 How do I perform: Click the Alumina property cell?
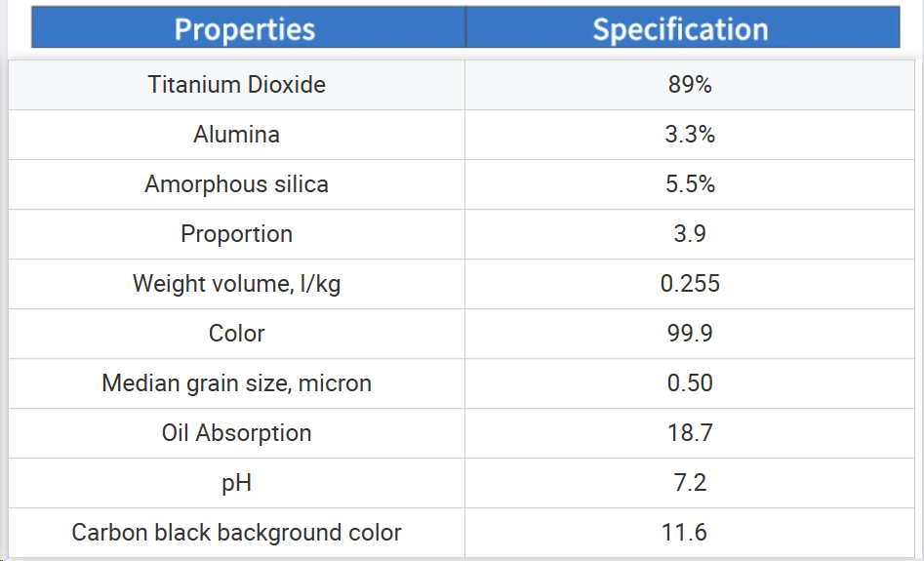click(236, 135)
